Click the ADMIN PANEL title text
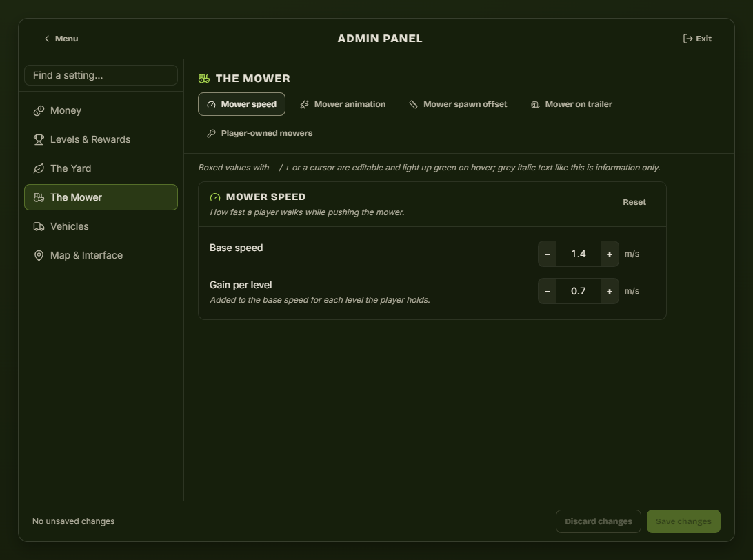 click(380, 39)
